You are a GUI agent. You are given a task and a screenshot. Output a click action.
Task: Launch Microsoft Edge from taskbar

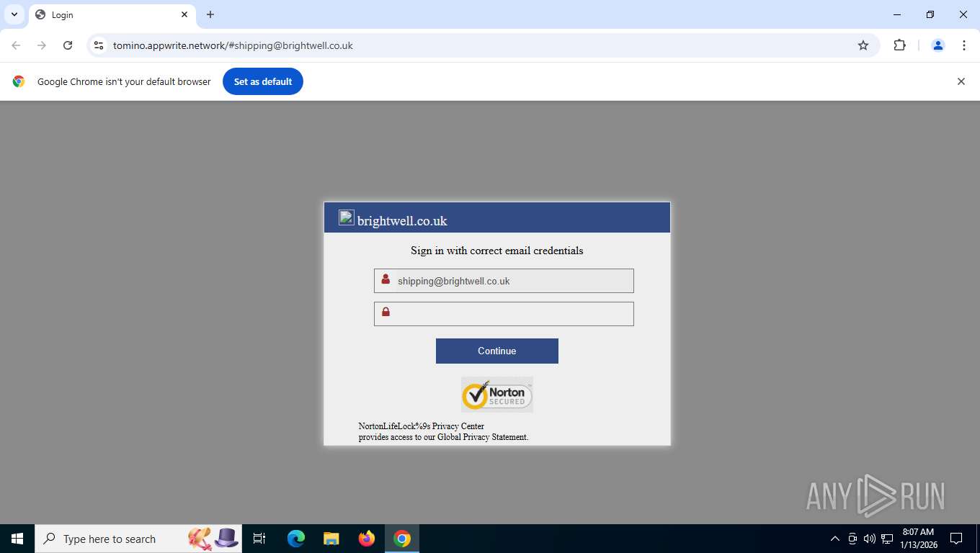click(x=296, y=539)
